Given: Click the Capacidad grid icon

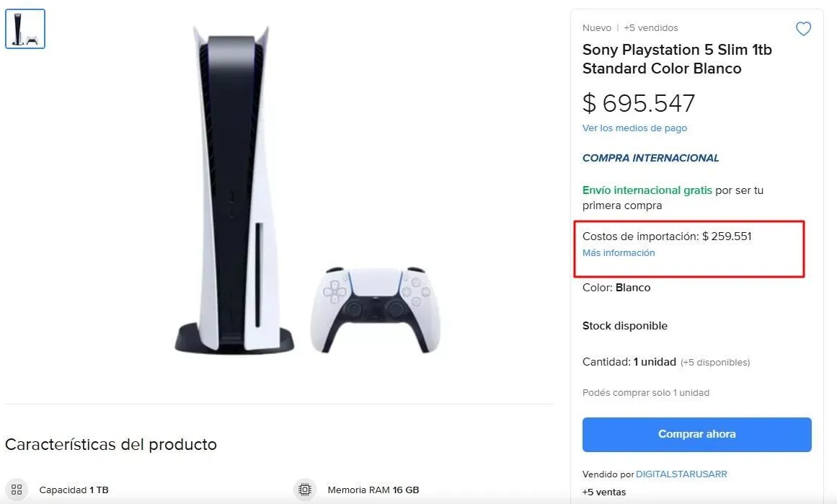Looking at the screenshot, I should tap(16, 490).
